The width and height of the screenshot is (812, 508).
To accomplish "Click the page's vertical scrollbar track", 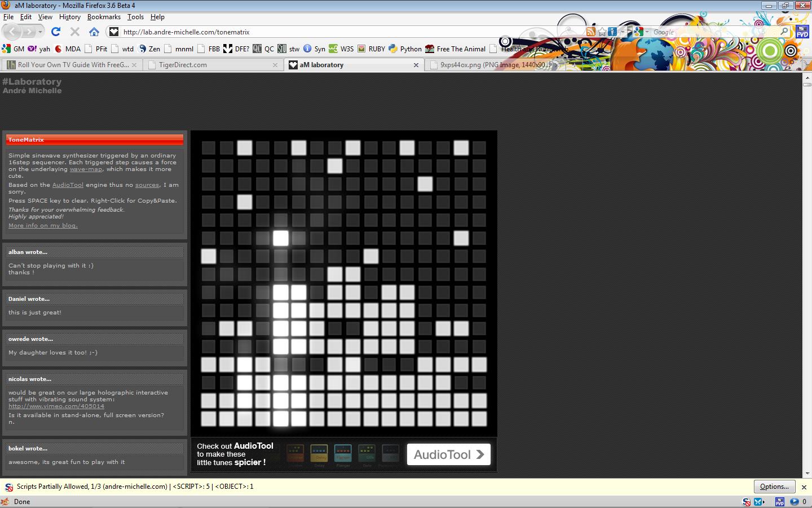I will click(x=807, y=282).
